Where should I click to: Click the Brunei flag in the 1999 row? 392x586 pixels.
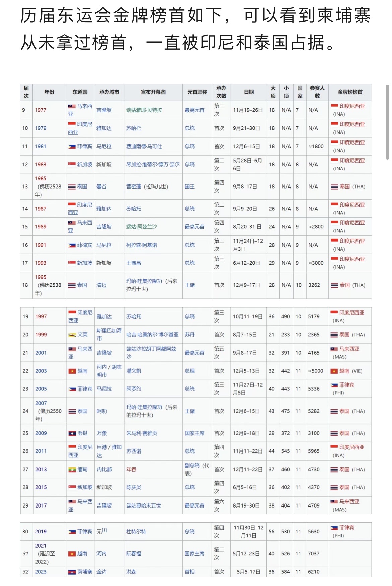pyautogui.click(x=72, y=335)
